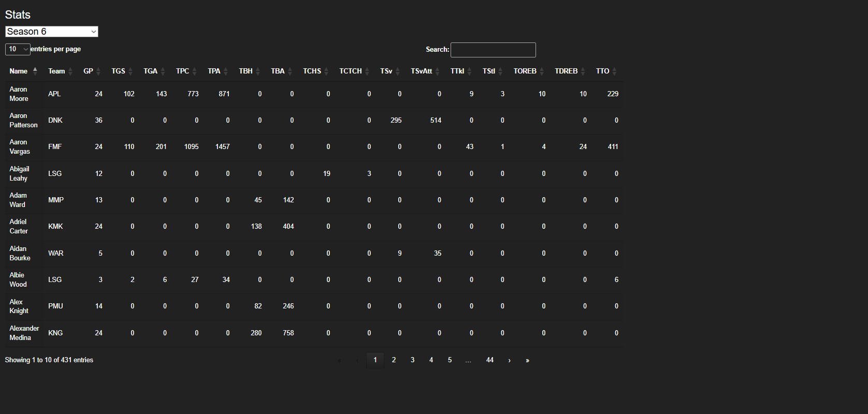
Task: Sort table by TPC column
Action: [186, 71]
